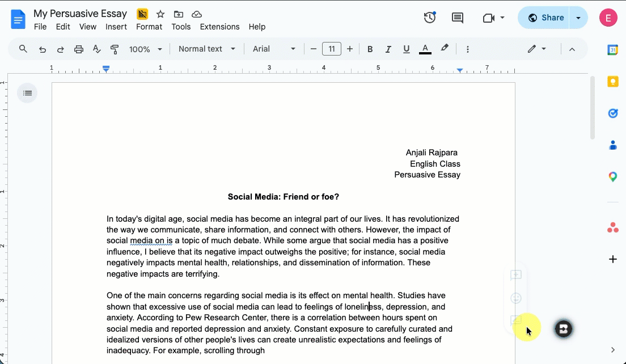626x364 pixels.
Task: Open the 100% zoom level dropdown
Action: point(145,49)
